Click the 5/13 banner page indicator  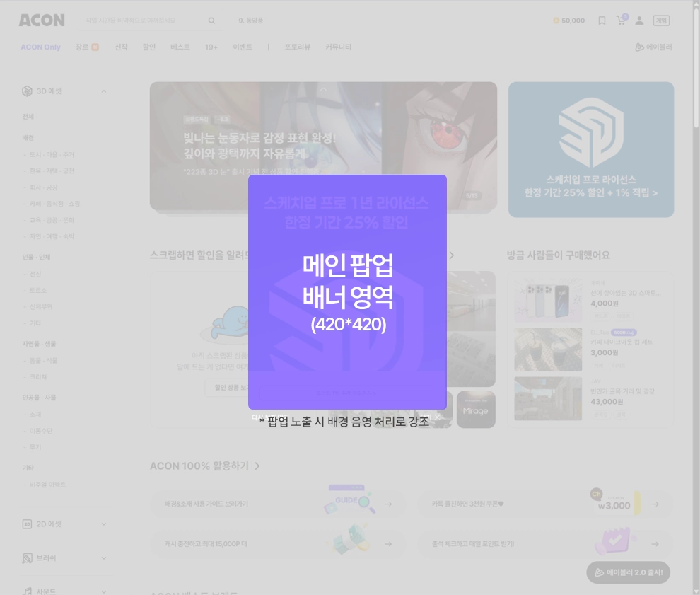(472, 196)
